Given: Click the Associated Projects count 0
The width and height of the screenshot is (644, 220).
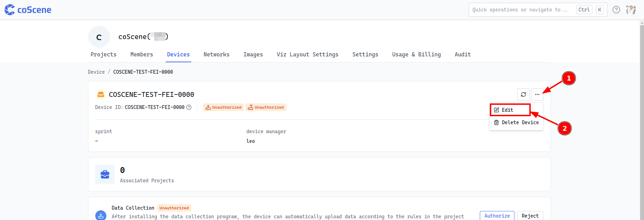Looking at the screenshot, I should point(122,170).
